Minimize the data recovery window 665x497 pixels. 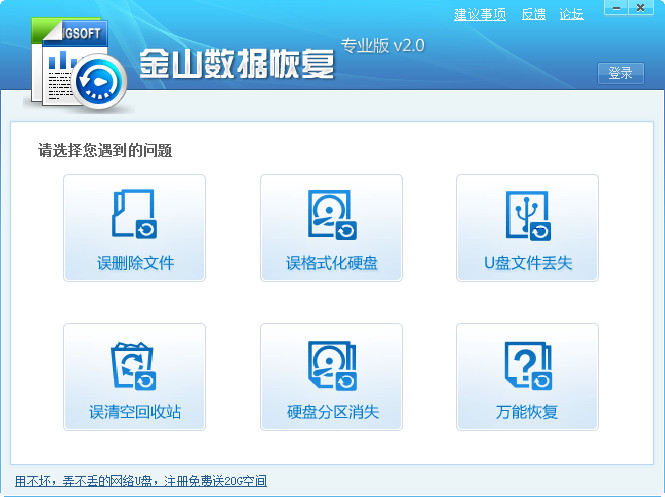pos(616,8)
